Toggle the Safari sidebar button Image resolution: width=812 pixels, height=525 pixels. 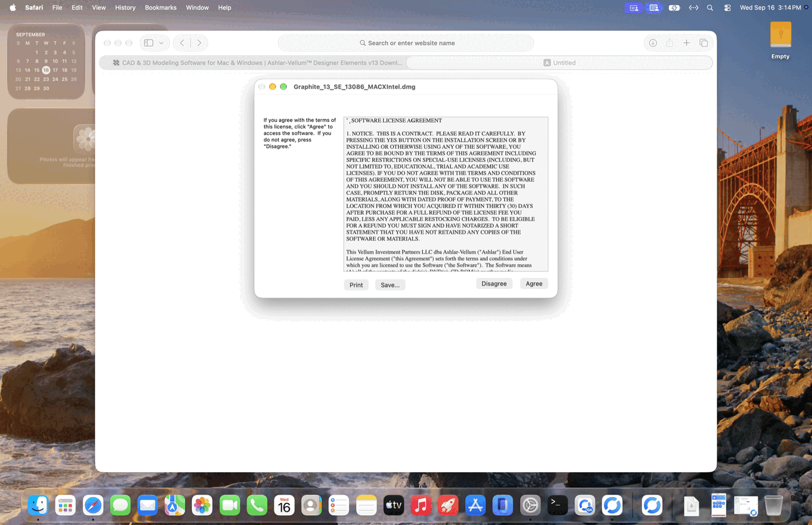pos(148,43)
